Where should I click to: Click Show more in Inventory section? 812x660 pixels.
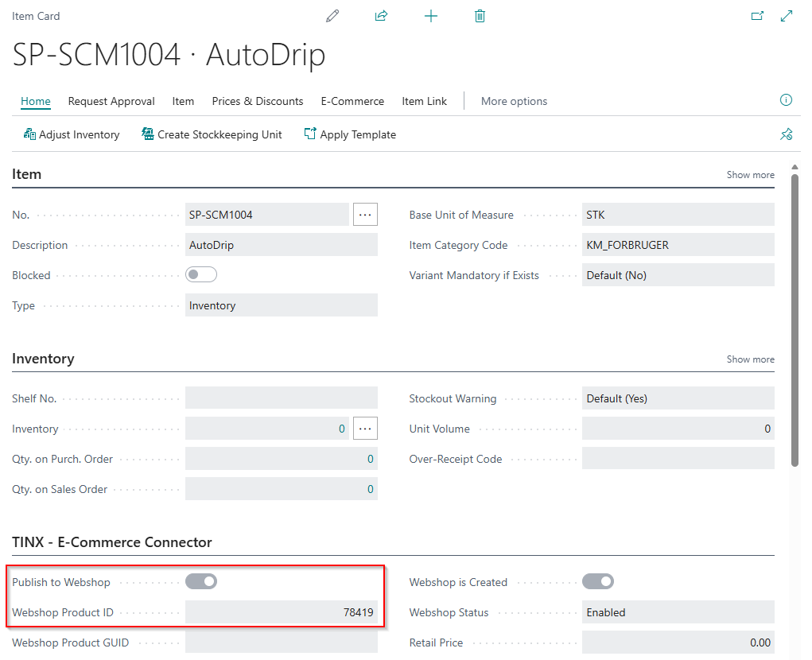coord(751,359)
